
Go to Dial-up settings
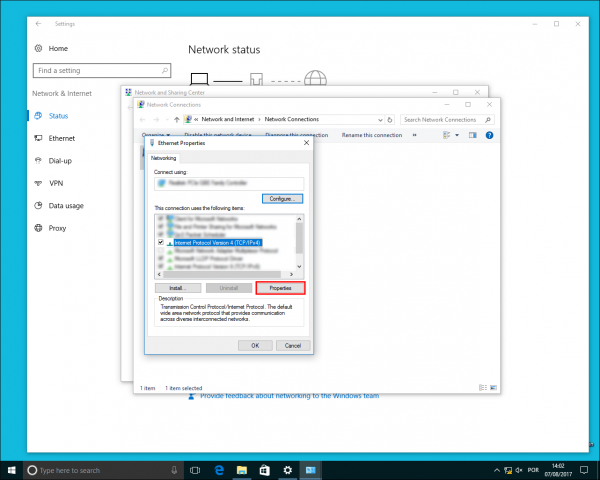pyautogui.click(x=60, y=161)
